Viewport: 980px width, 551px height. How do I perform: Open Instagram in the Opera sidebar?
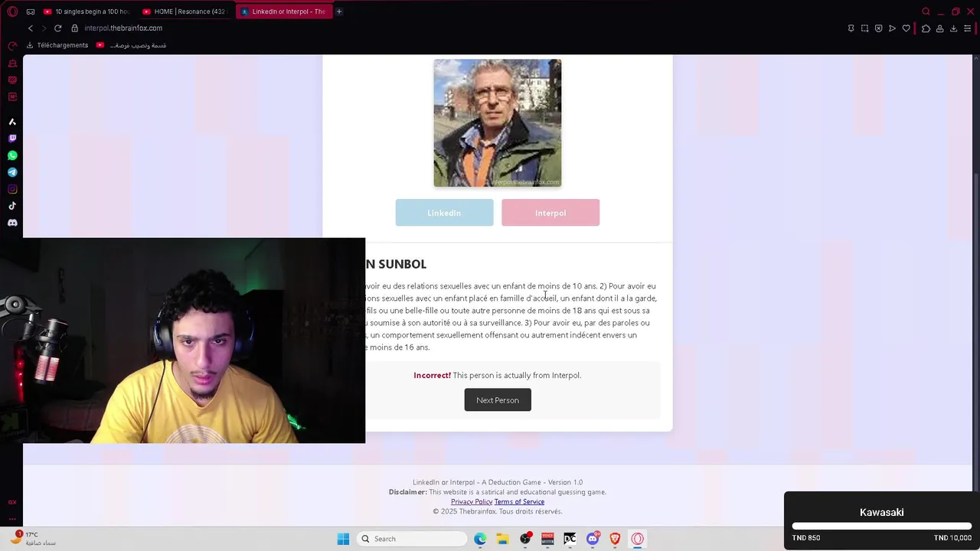click(12, 189)
